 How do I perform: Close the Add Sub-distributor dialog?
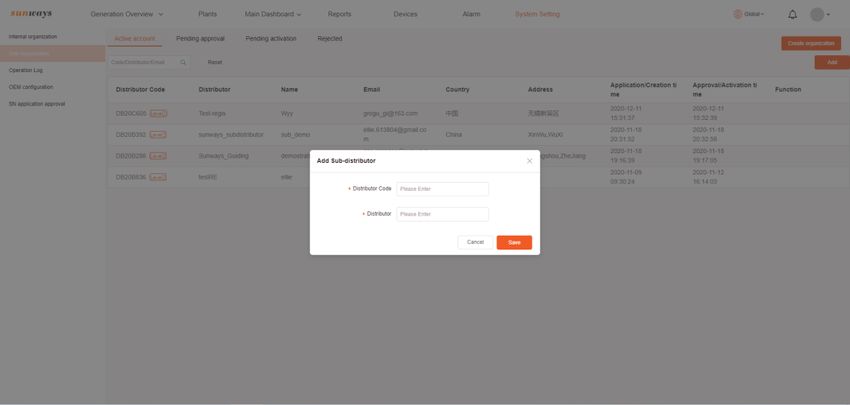point(530,161)
